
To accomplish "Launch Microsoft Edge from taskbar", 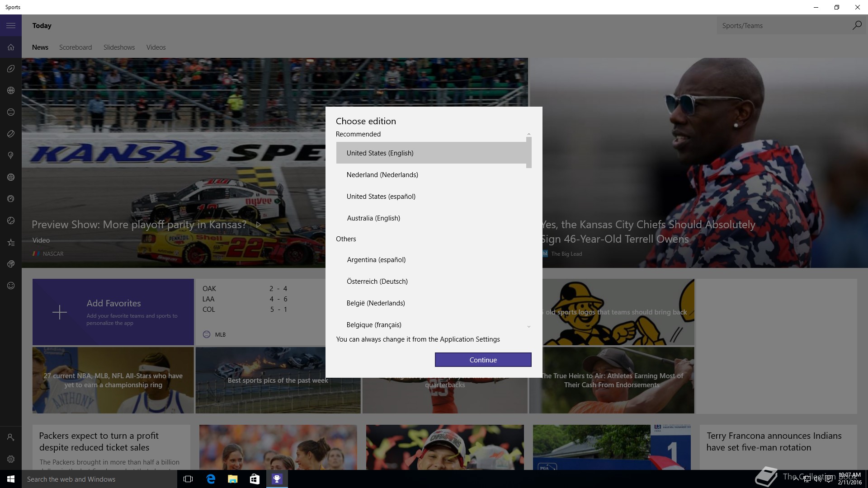I will pos(211,479).
